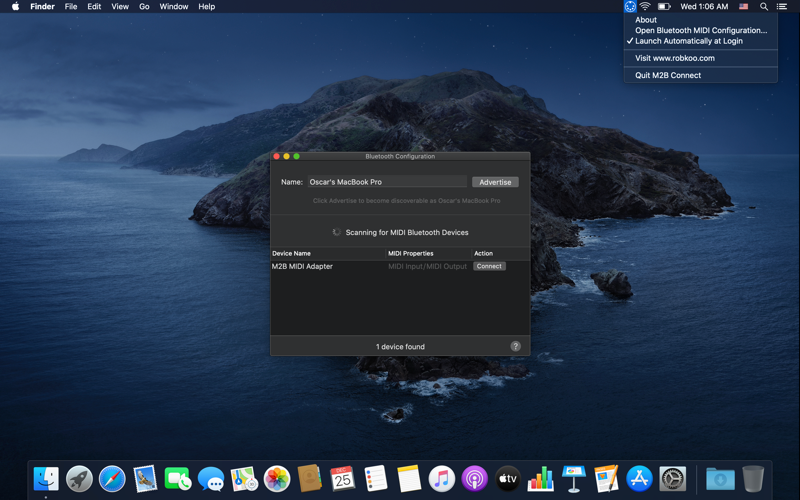Toggle Launch Automatically at Login
Screen dimensions: 800x500
pos(689,41)
